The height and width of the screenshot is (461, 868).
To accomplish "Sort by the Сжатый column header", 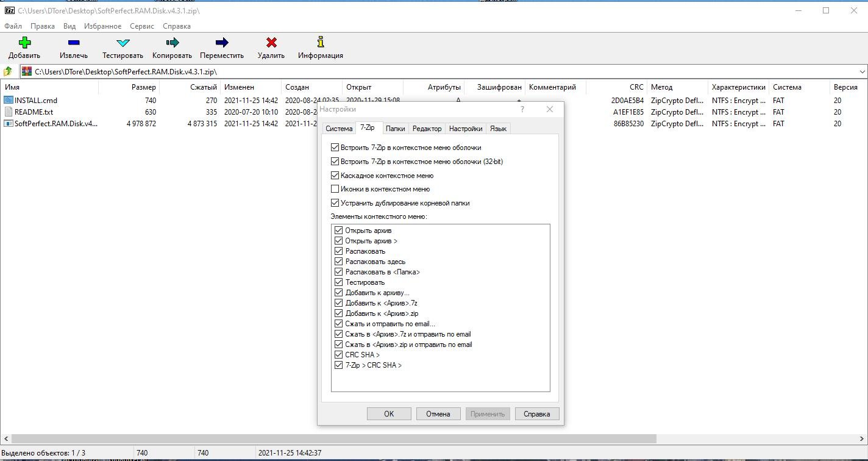I will point(190,87).
